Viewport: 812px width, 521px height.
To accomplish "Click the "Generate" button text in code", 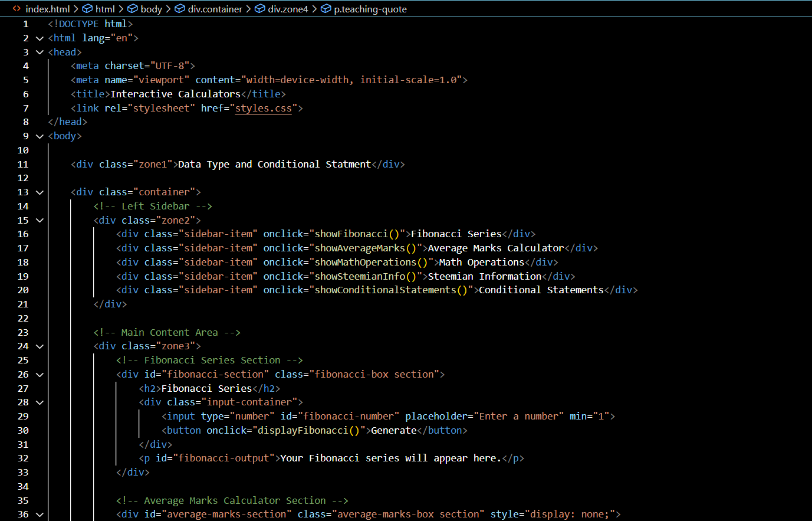I will (394, 431).
